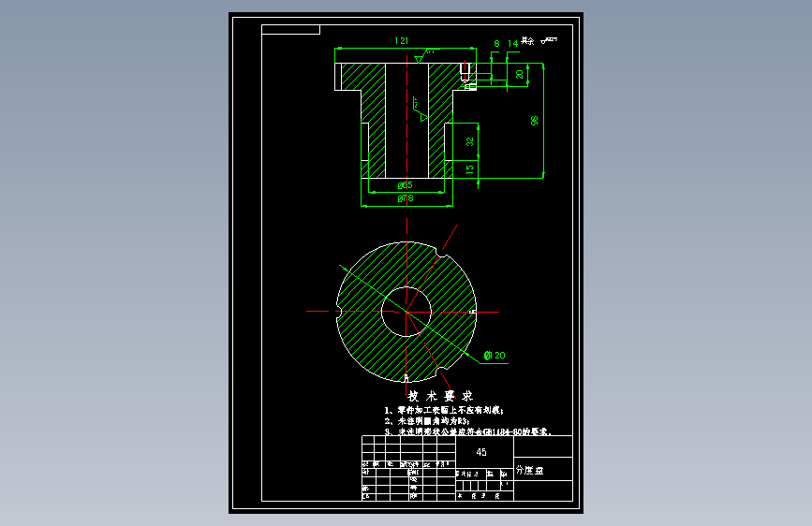Select requirement line 3 mentioning GB1184-80
812x526 pixels.
click(468, 431)
